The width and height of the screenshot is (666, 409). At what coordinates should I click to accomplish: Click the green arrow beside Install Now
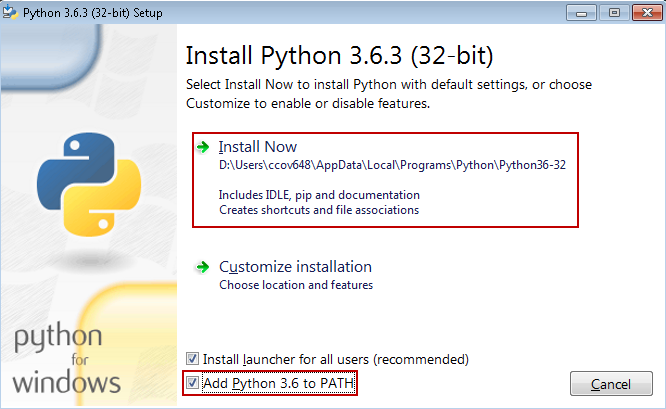[203, 147]
